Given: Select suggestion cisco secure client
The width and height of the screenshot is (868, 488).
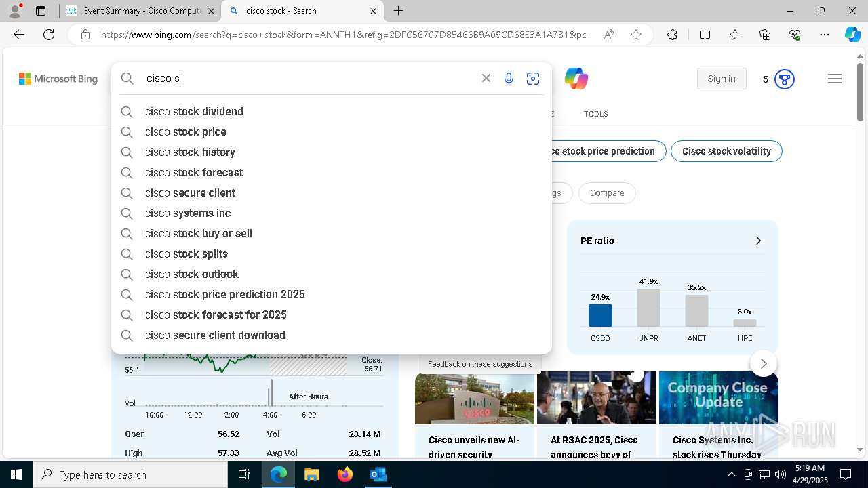Looking at the screenshot, I should pyautogui.click(x=331, y=192).
